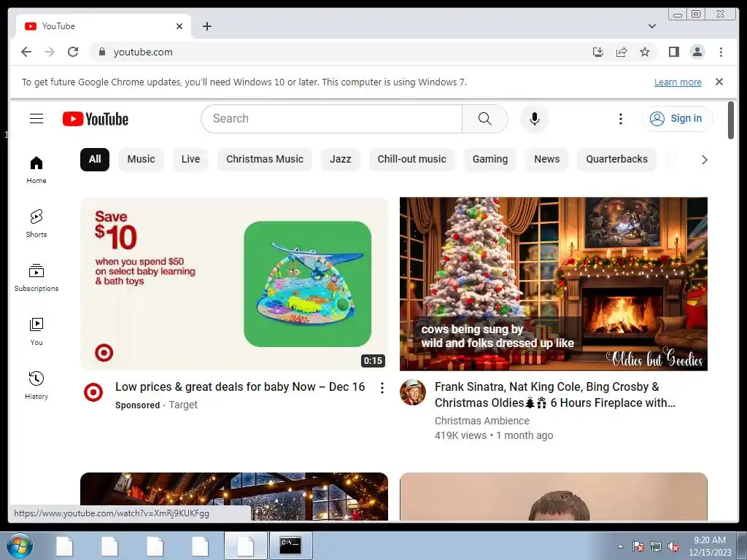
Task: Show more category chips with right arrow
Action: (704, 160)
